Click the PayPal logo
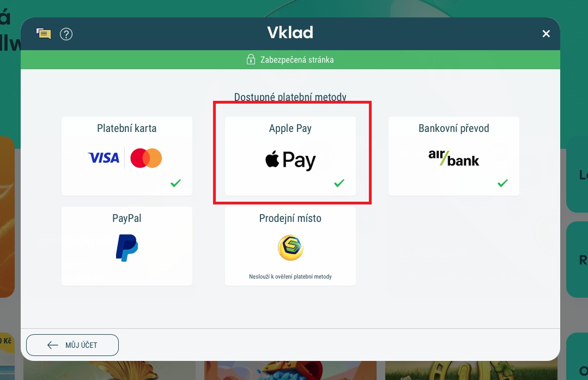Image resolution: width=588 pixels, height=380 pixels. click(127, 248)
